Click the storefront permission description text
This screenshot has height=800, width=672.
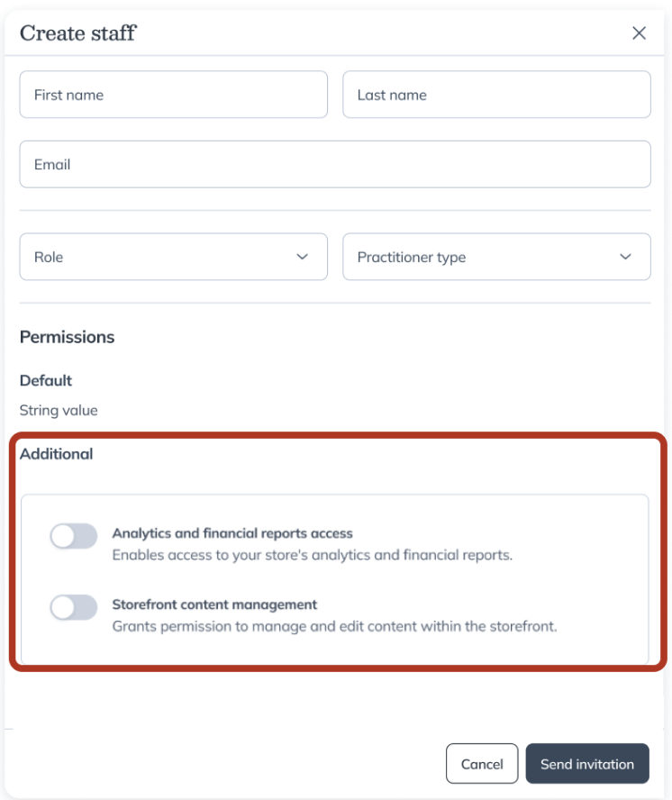click(x=334, y=626)
